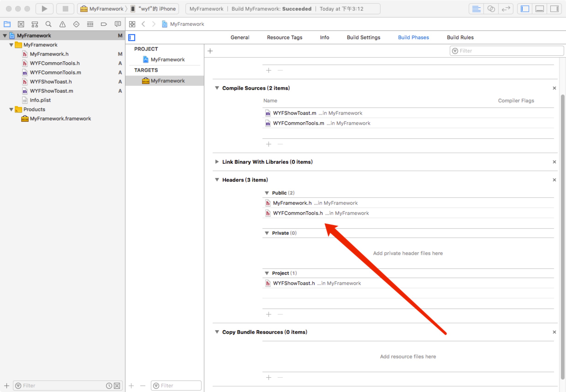
Task: Switch to Assistant editor overlapping circles
Action: click(491, 9)
